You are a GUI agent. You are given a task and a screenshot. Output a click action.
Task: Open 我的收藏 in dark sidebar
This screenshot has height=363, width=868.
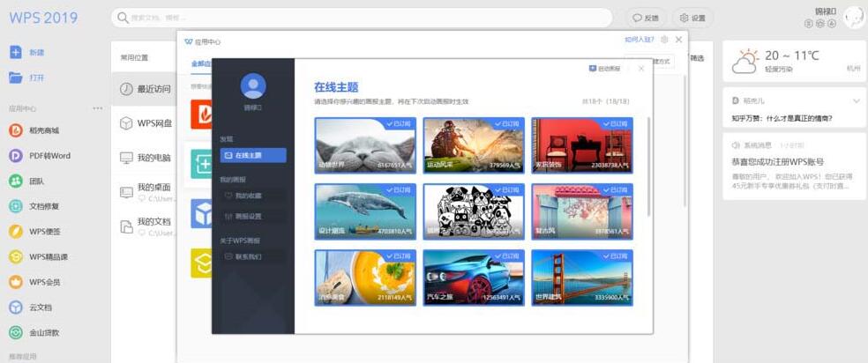click(253, 196)
